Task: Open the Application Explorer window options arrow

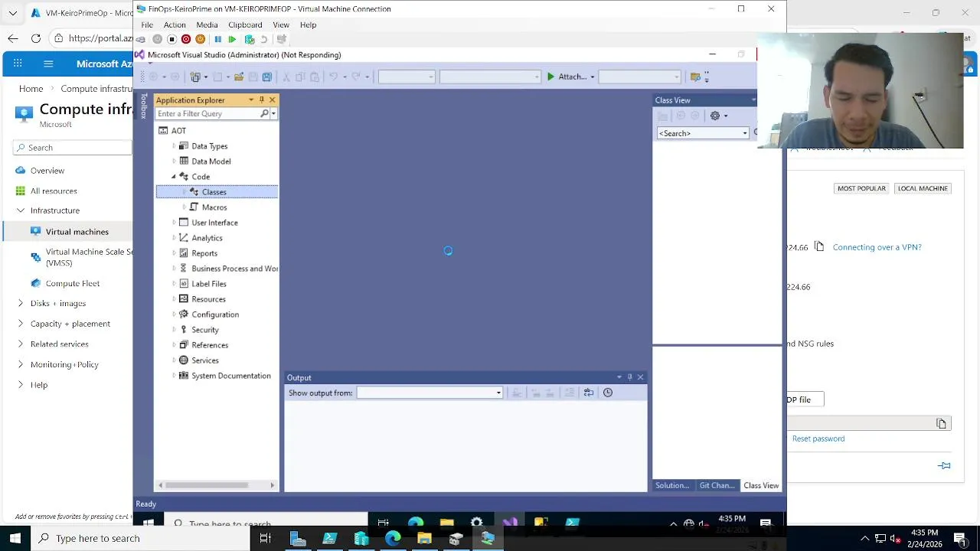Action: coord(250,100)
